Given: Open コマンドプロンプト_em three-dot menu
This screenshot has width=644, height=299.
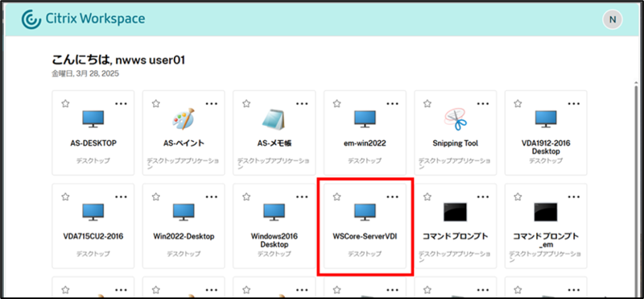Looking at the screenshot, I should pyautogui.click(x=574, y=197).
